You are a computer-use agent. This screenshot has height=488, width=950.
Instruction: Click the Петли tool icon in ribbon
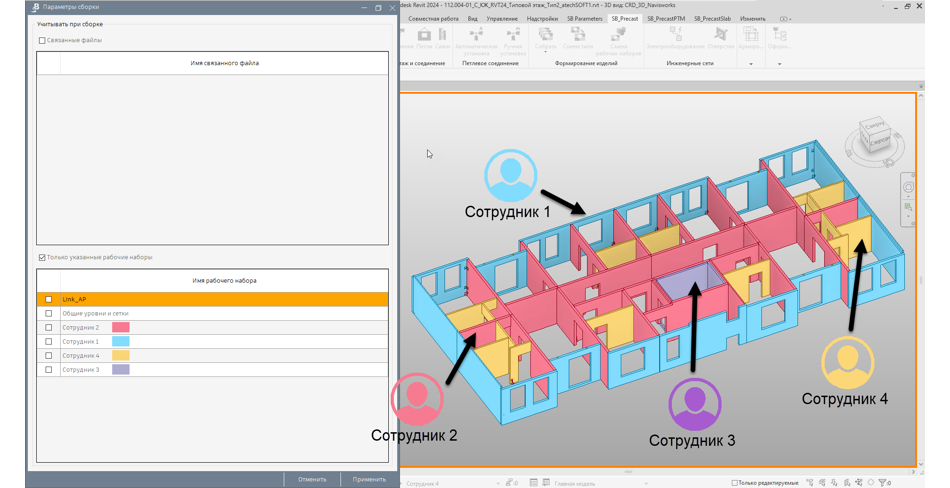424,35
